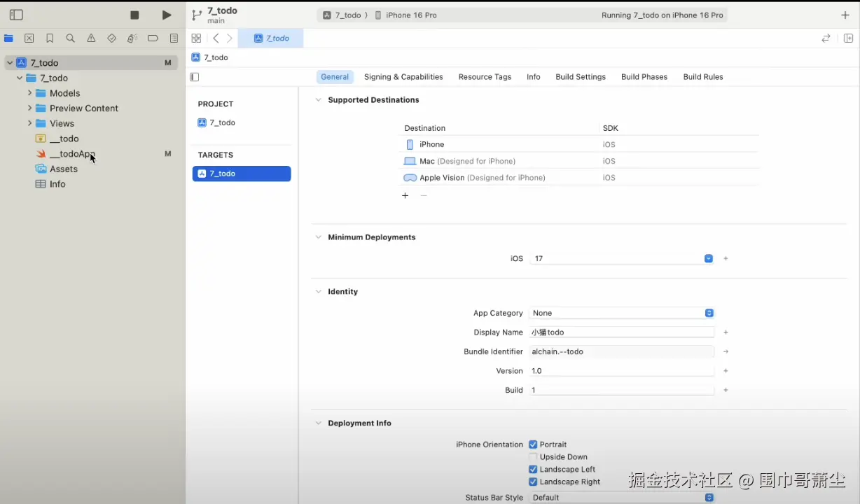Collapse the 7_todo group folder
This screenshot has width=860, height=504.
point(20,78)
